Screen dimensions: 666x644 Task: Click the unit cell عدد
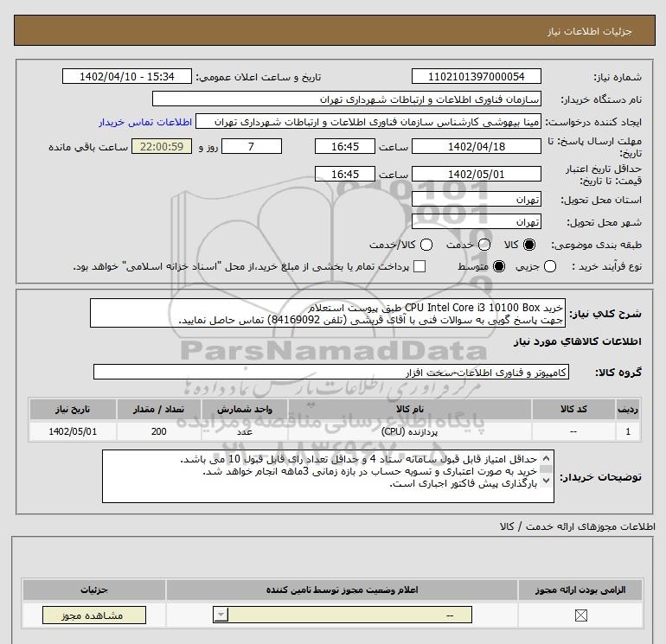click(x=245, y=431)
